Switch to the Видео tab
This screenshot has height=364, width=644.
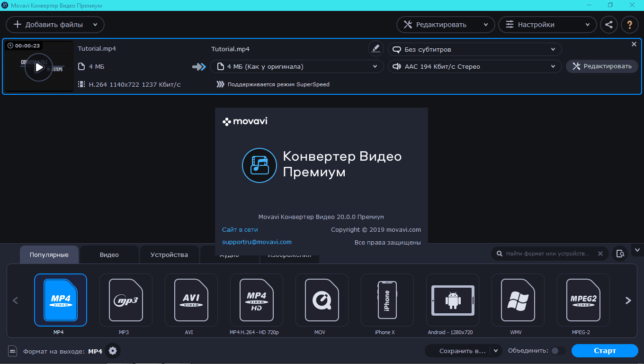pyautogui.click(x=109, y=255)
